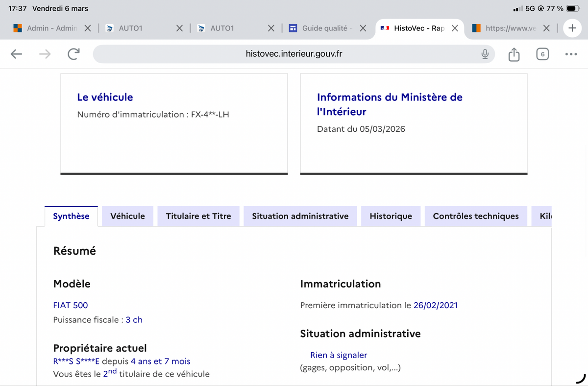The image size is (588, 386).
Task: Open the share sheet icon
Action: 514,54
